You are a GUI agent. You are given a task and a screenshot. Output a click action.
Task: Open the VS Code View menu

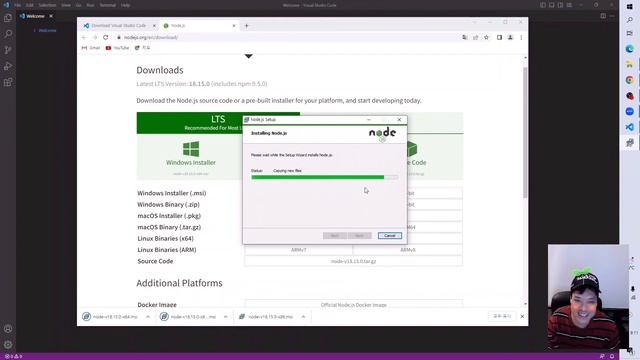(x=66, y=5)
